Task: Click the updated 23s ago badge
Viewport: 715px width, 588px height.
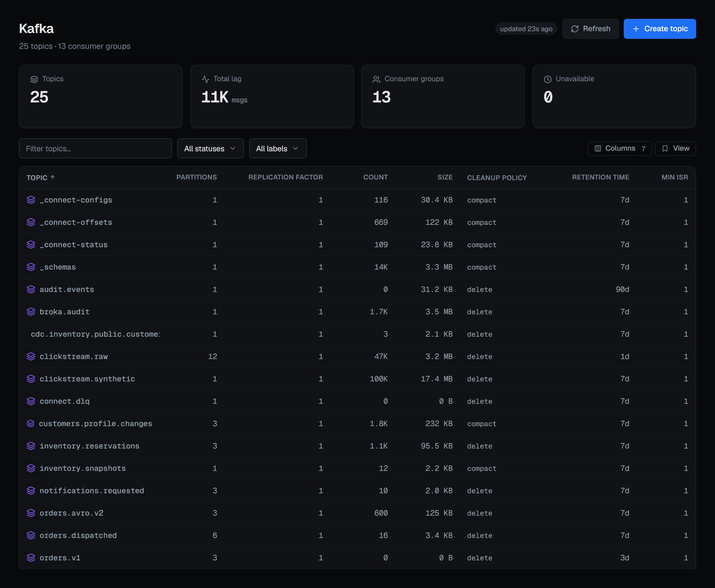Action: click(x=526, y=29)
